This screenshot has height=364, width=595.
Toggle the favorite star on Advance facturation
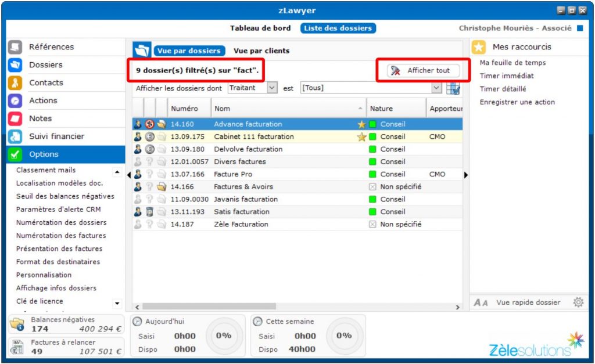pos(361,124)
